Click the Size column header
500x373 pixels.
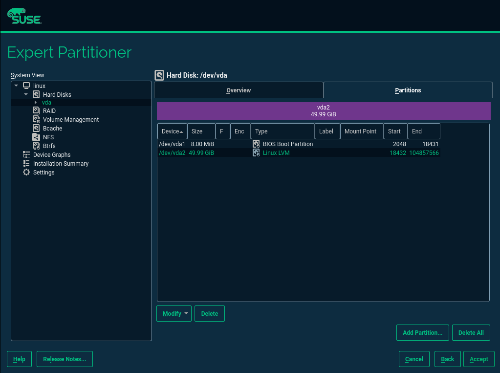coord(201,131)
